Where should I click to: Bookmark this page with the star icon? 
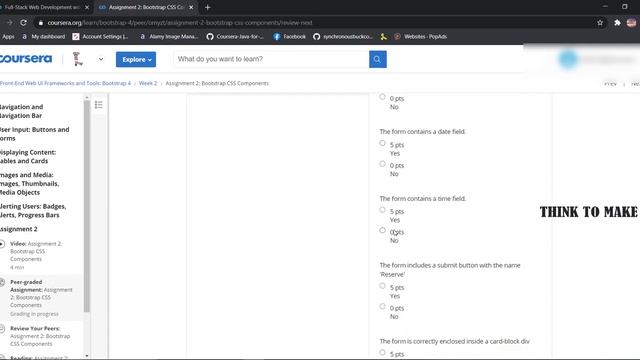pyautogui.click(x=600, y=23)
